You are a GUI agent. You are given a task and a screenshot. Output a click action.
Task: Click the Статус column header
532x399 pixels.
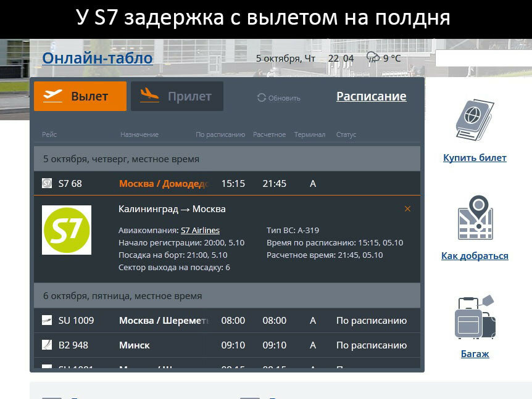[x=346, y=134]
